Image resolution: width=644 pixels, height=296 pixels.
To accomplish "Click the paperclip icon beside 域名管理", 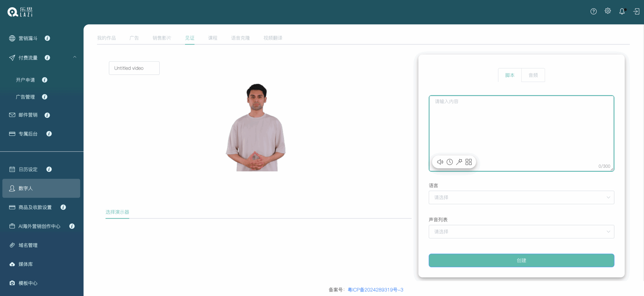I will pyautogui.click(x=12, y=245).
